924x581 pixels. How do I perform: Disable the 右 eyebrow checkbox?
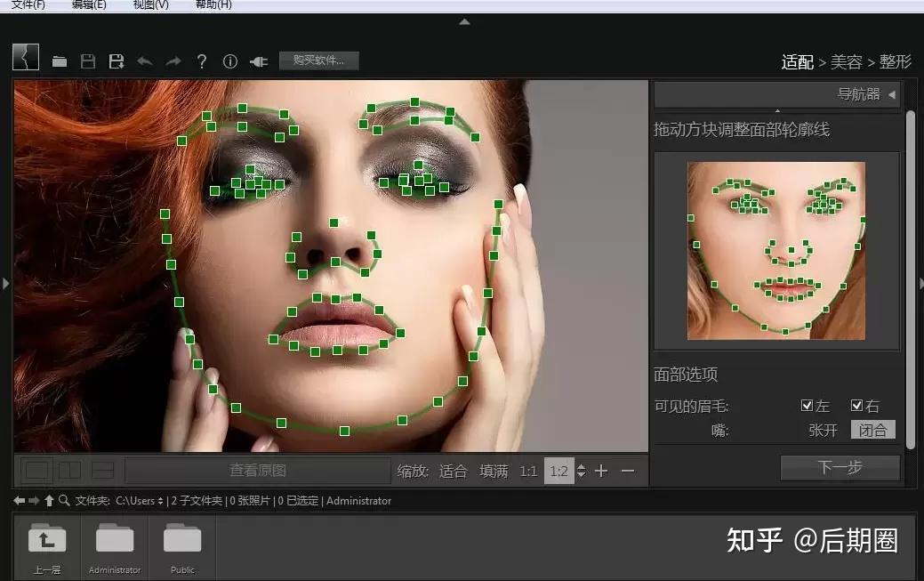pos(856,406)
